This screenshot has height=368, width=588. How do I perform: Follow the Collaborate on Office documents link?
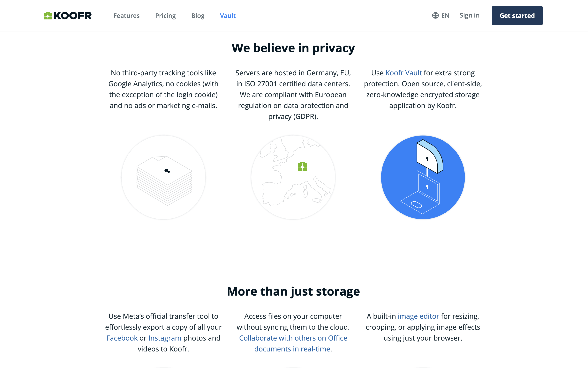click(x=293, y=343)
